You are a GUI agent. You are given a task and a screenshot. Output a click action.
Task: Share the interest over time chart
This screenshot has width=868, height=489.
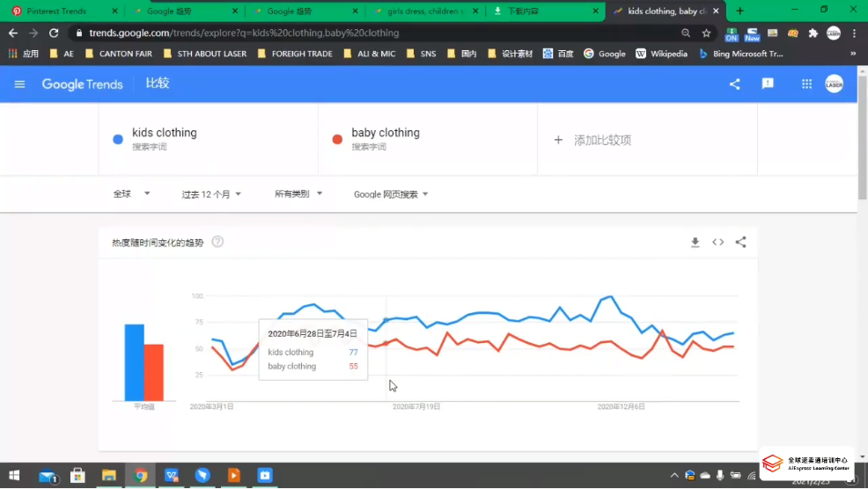tap(740, 243)
